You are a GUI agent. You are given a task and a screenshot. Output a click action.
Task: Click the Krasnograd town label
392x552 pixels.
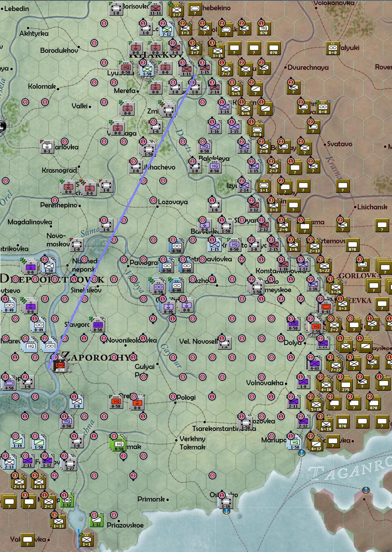59,170
